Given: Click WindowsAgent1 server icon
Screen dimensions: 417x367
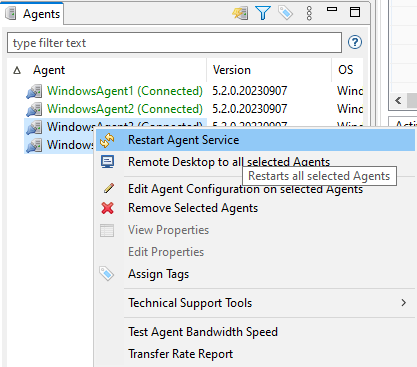Looking at the screenshot, I should [x=34, y=91].
